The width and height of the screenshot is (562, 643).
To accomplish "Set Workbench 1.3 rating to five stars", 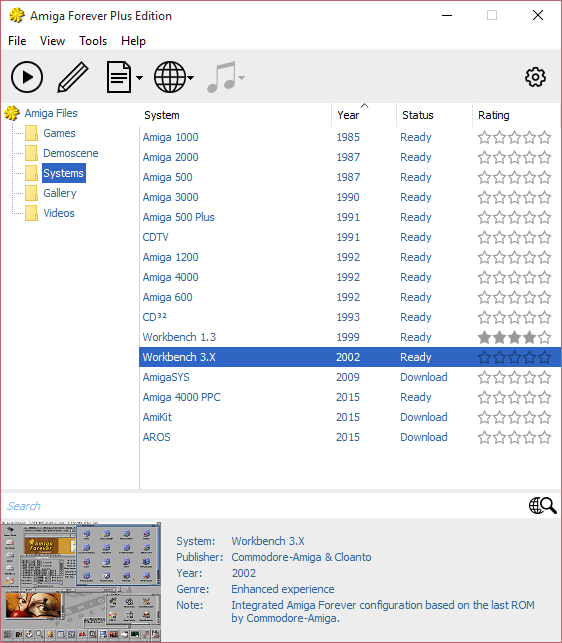I will pyautogui.click(x=544, y=337).
